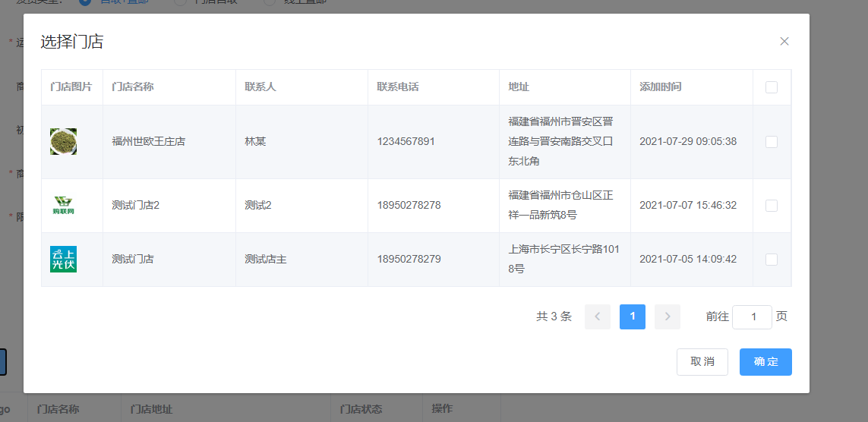Click the 联系人 column header
Screen dimensions: 868x422
coord(260,87)
